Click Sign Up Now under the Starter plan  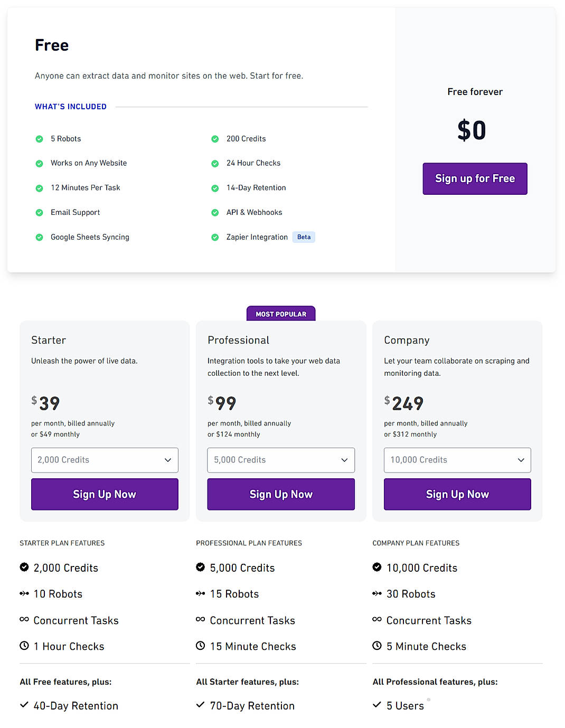(x=104, y=494)
